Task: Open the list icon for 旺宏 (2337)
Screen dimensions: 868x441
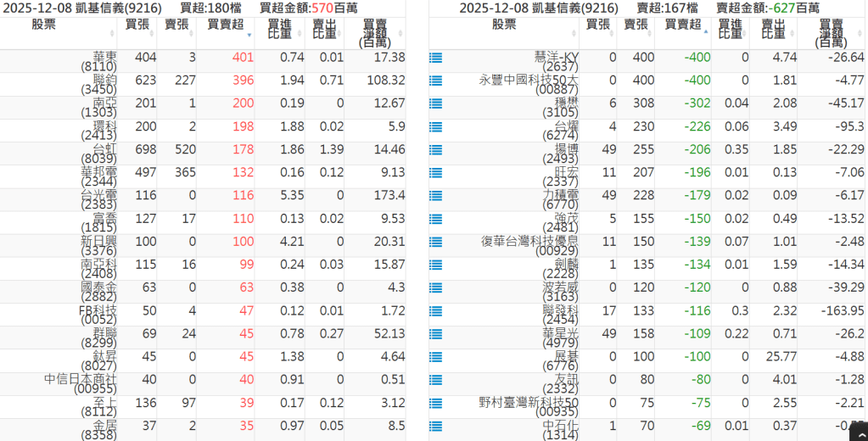Action: pyautogui.click(x=436, y=174)
